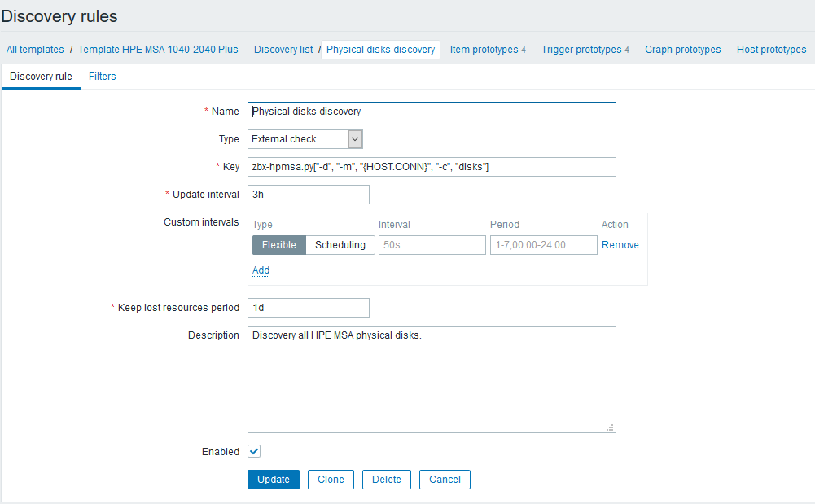The width and height of the screenshot is (815, 504).
Task: Select the Flexible interval type
Action: [278, 244]
